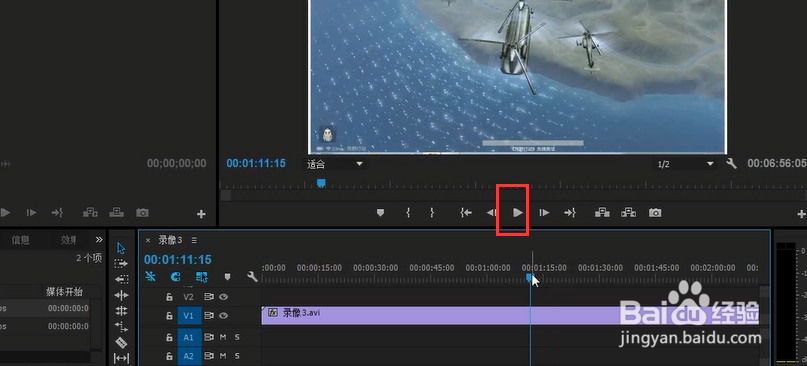Click Overwrite in the Source monitor
The height and width of the screenshot is (366, 807).
117,213
